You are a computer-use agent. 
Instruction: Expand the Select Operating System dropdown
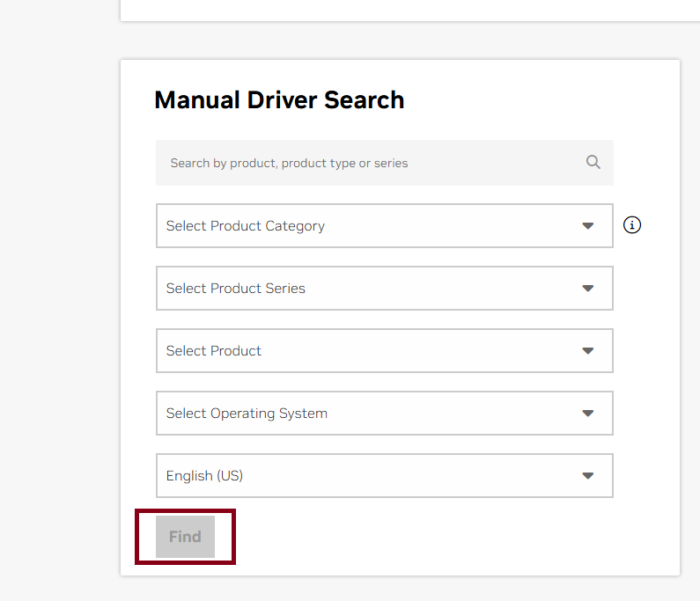pos(384,414)
